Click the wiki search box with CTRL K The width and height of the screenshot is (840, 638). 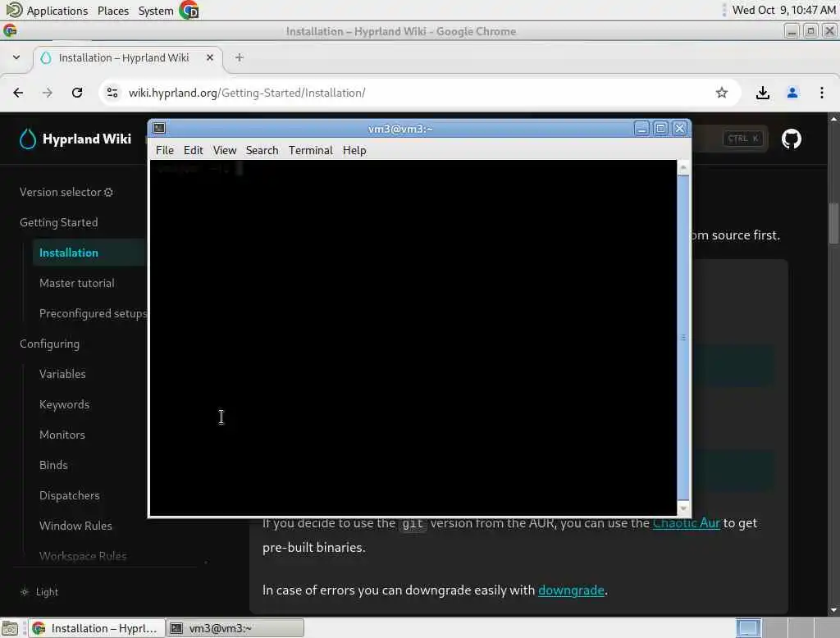729,139
